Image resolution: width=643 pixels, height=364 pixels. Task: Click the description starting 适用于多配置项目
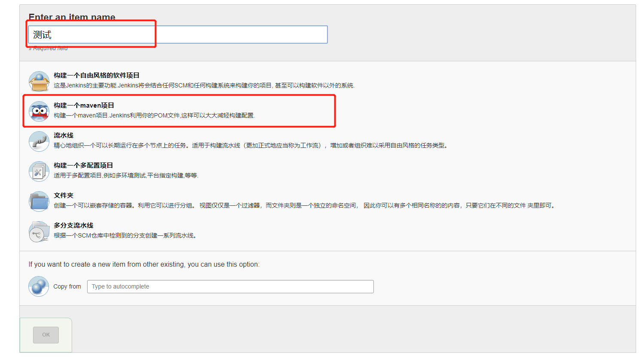126,175
